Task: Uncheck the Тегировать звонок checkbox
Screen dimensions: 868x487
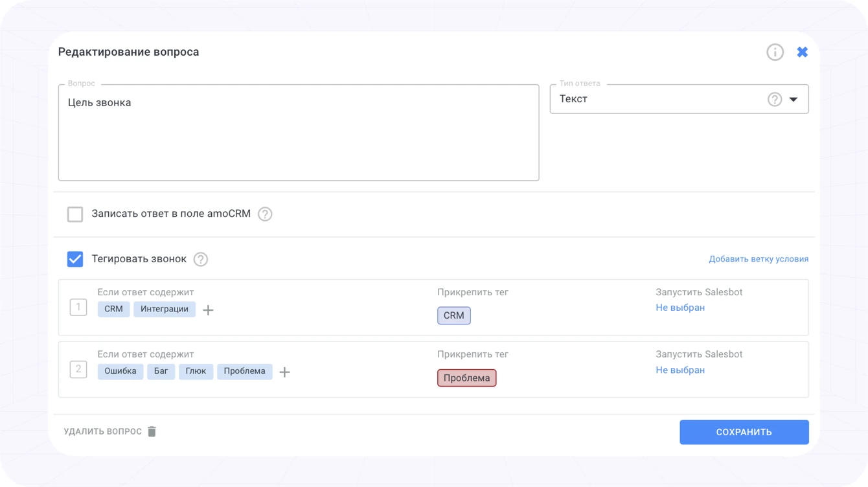Action: pyautogui.click(x=75, y=259)
